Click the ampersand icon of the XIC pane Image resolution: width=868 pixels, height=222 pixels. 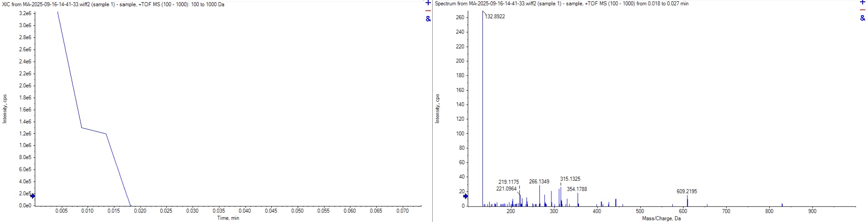click(428, 19)
